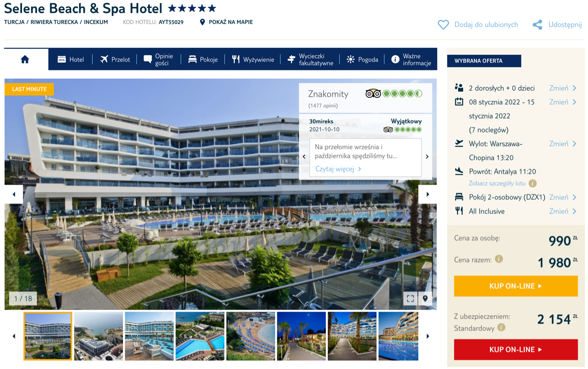Select the night-lit path thumbnail
588x369 pixels.
point(301,336)
